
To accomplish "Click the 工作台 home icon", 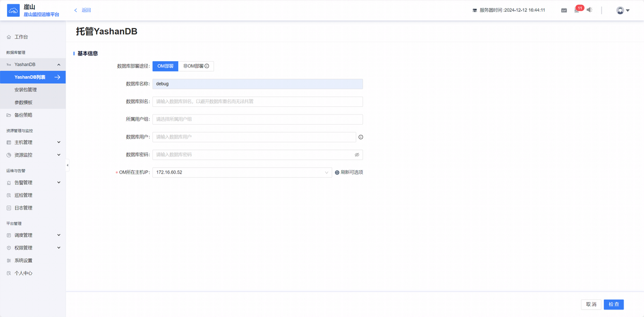I will [9, 37].
